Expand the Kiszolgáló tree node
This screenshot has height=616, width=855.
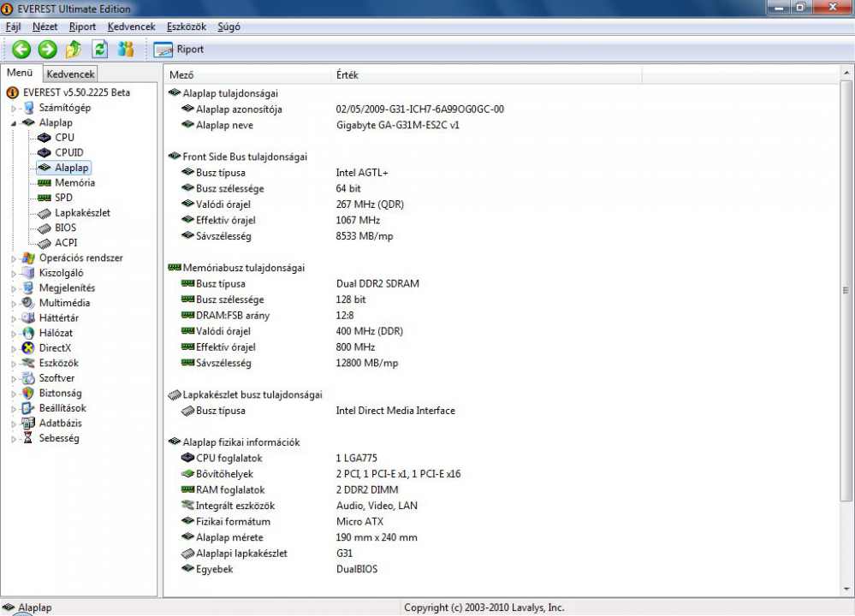[x=14, y=274]
